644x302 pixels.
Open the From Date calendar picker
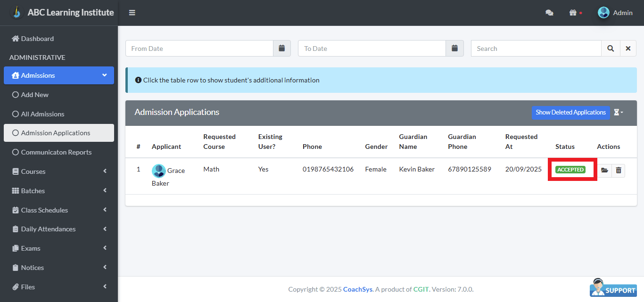(281, 48)
